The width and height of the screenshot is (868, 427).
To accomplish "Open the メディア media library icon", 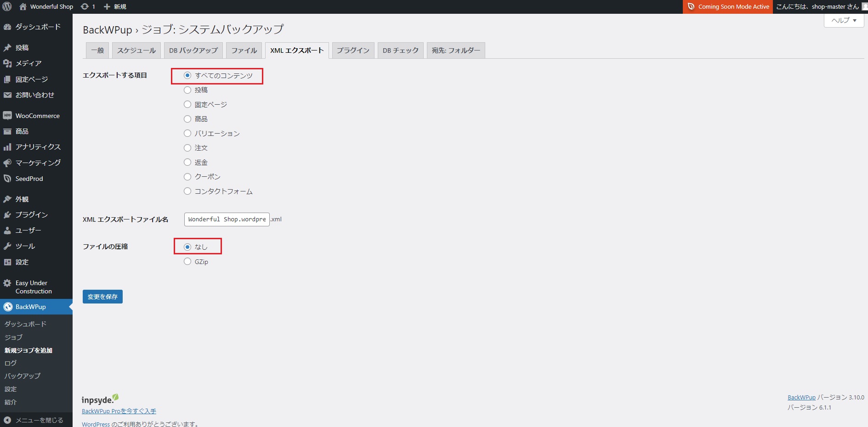I will [7, 63].
